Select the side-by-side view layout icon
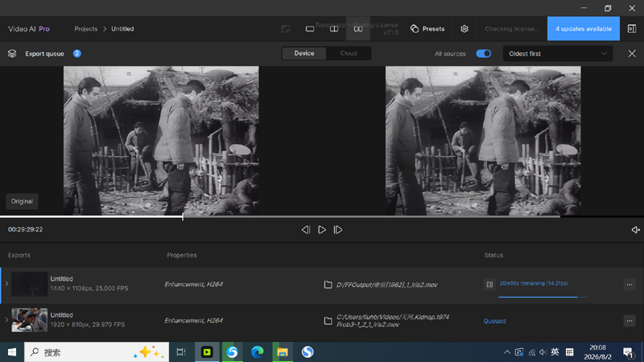Image resolution: width=644 pixels, height=362 pixels. pos(358,29)
